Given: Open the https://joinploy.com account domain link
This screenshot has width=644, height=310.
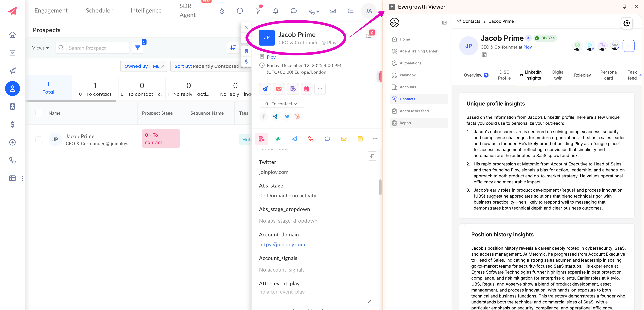Looking at the screenshot, I should tap(282, 244).
